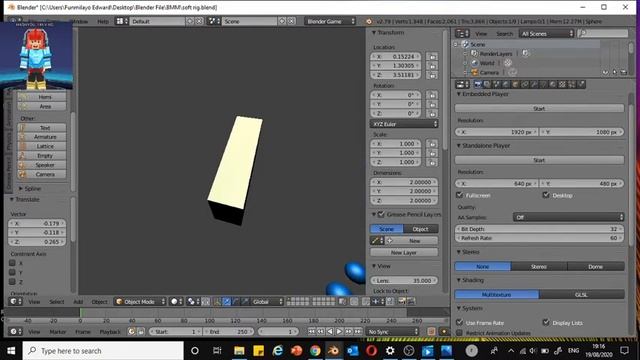Viewport: 640px width, 360px height.
Task: Click the rotate manipulator icon in 3D view header
Action: tap(236, 302)
